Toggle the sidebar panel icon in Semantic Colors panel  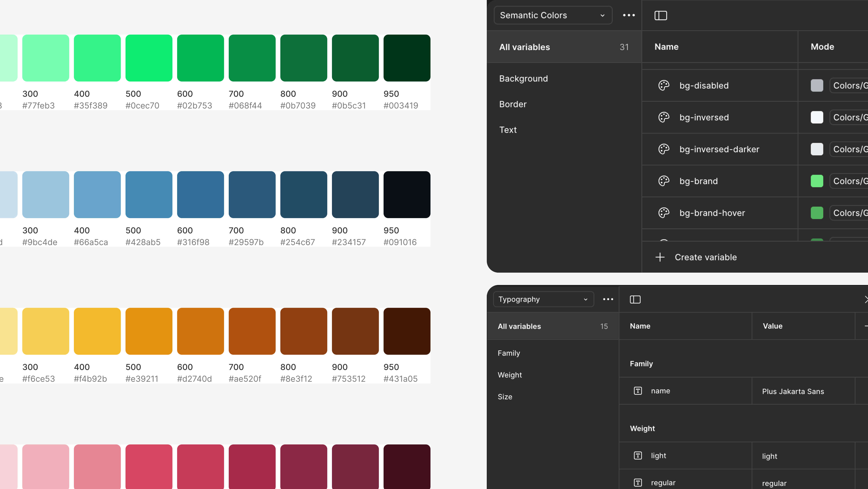pyautogui.click(x=660, y=15)
